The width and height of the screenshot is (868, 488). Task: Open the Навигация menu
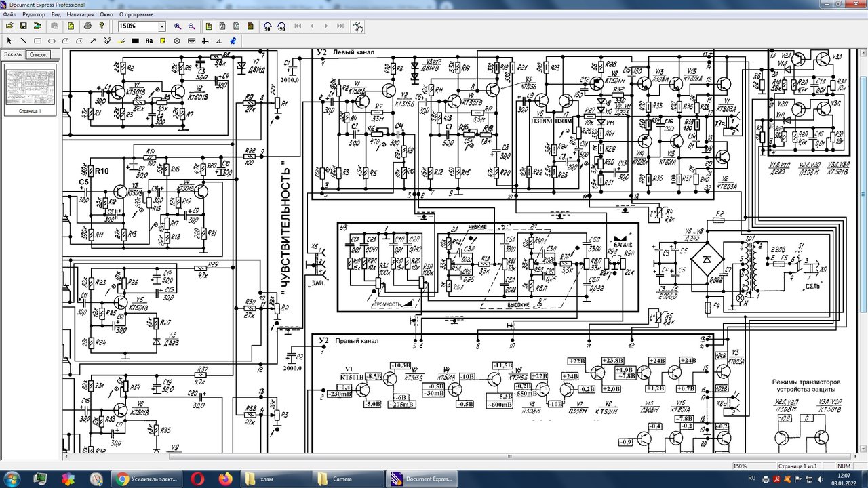(81, 14)
